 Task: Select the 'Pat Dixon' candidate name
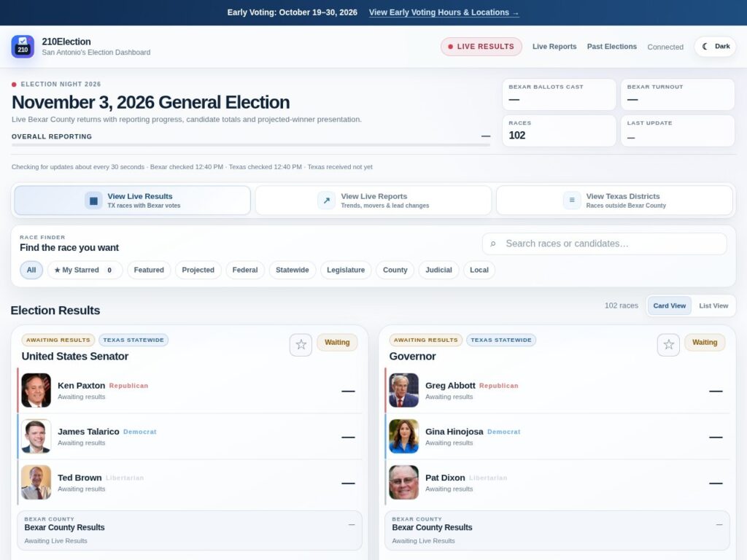pyautogui.click(x=445, y=478)
